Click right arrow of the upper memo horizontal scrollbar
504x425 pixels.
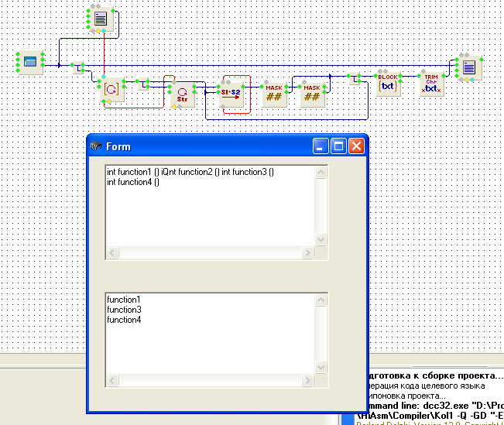[308, 253]
